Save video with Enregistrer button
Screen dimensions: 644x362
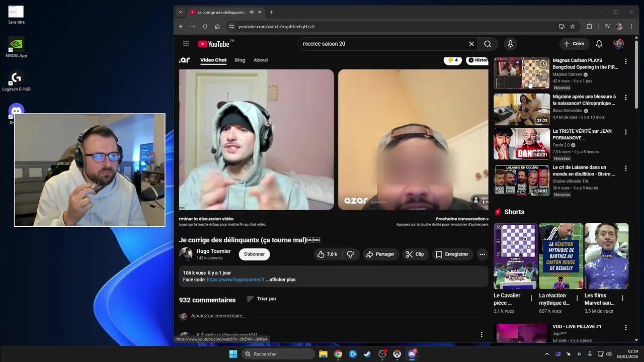(452, 254)
